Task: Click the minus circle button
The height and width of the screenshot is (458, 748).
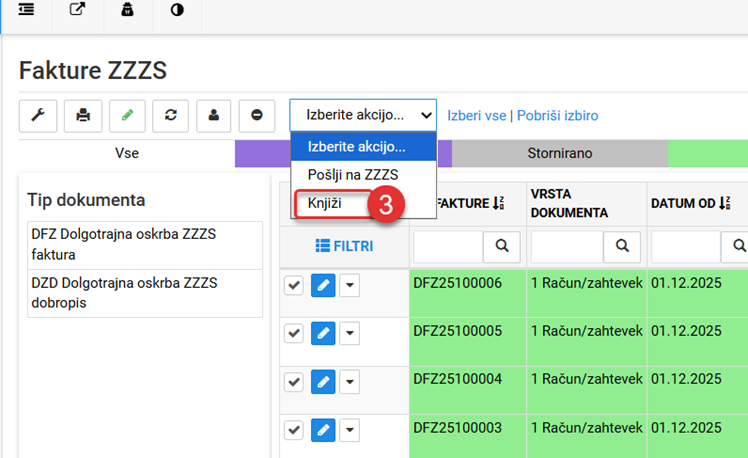Action: [257, 116]
